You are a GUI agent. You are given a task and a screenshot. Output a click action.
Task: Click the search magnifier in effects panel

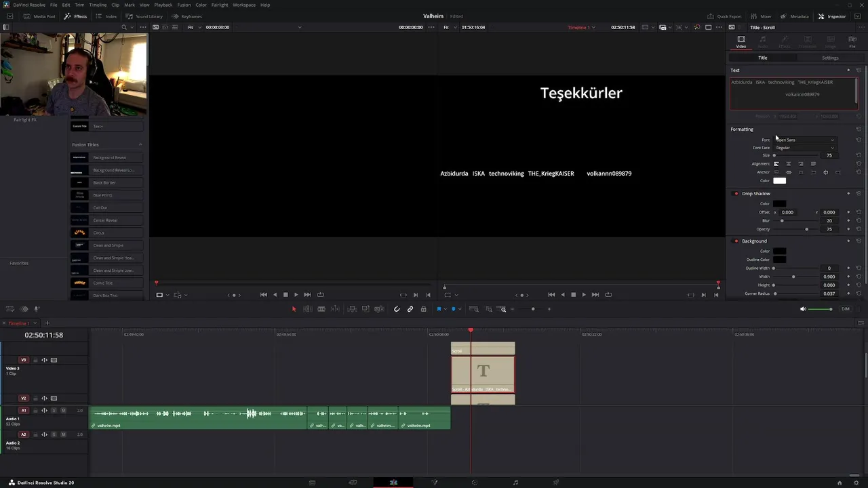(x=123, y=27)
